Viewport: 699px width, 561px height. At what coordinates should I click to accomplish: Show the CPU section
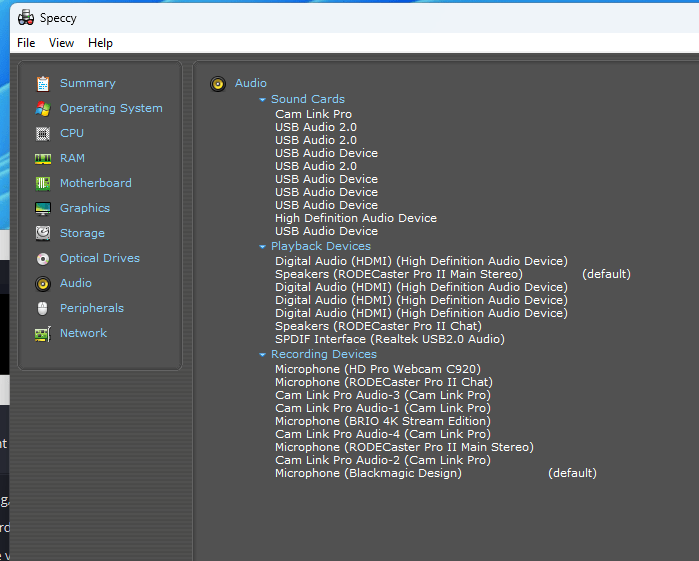pos(72,133)
